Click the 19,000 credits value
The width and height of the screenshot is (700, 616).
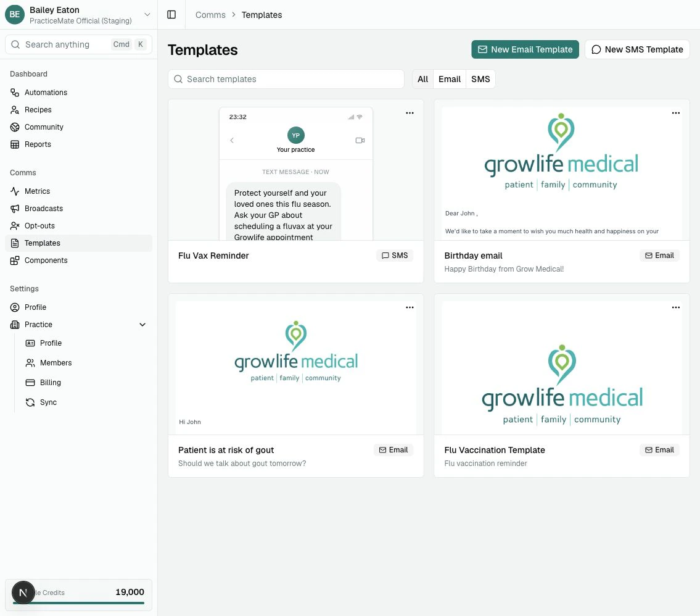click(x=130, y=592)
